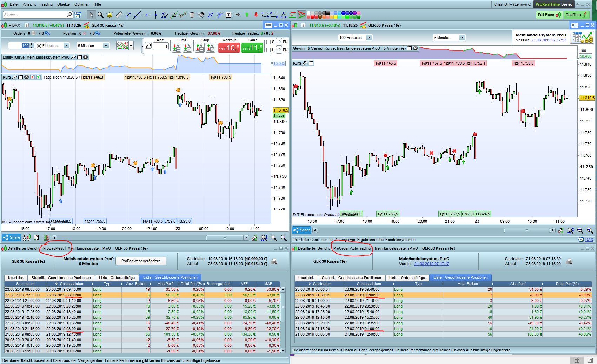Expand the order panel side arrow
Image resolution: width=597 pixels, height=364 pixels.
click(142, 46)
